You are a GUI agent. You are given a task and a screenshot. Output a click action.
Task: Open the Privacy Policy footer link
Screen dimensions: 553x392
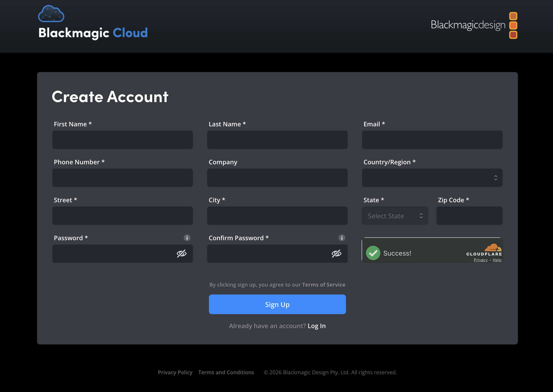point(175,372)
